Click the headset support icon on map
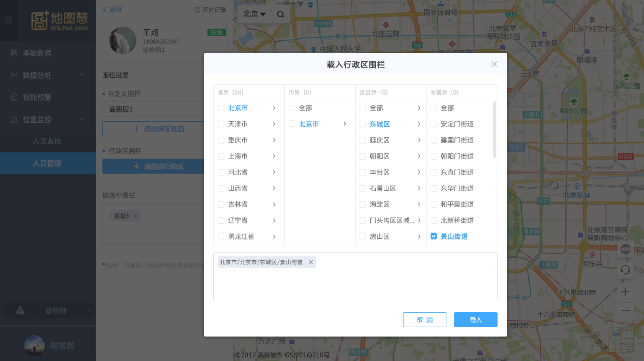 pyautogui.click(x=625, y=269)
